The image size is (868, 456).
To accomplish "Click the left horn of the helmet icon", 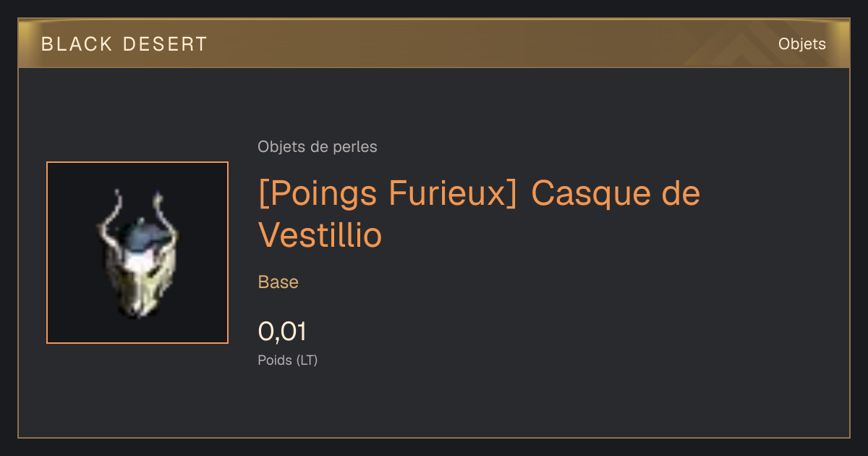I will click(x=110, y=221).
